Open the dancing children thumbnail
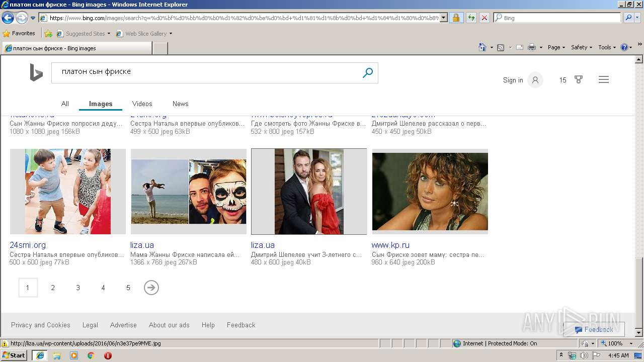This screenshot has width=644, height=362. 68,192
